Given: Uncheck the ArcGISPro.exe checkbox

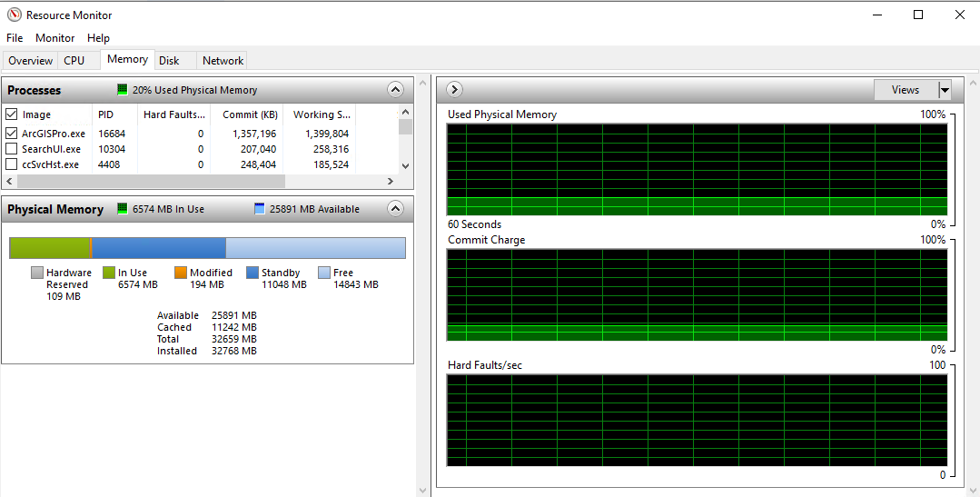Looking at the screenshot, I should click(11, 134).
